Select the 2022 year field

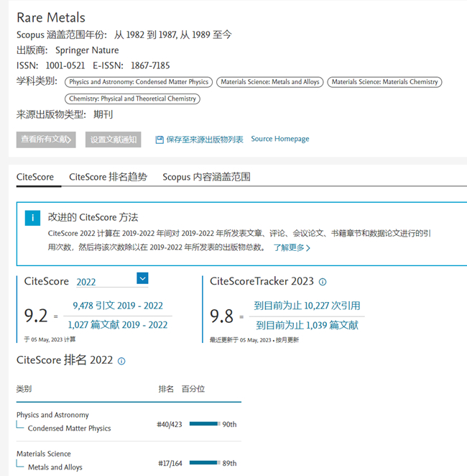104,282
